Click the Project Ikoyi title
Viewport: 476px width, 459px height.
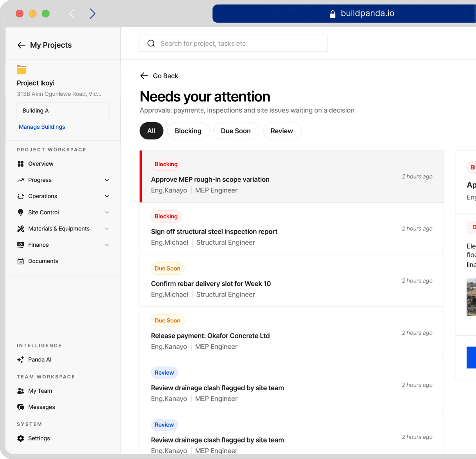coord(36,83)
